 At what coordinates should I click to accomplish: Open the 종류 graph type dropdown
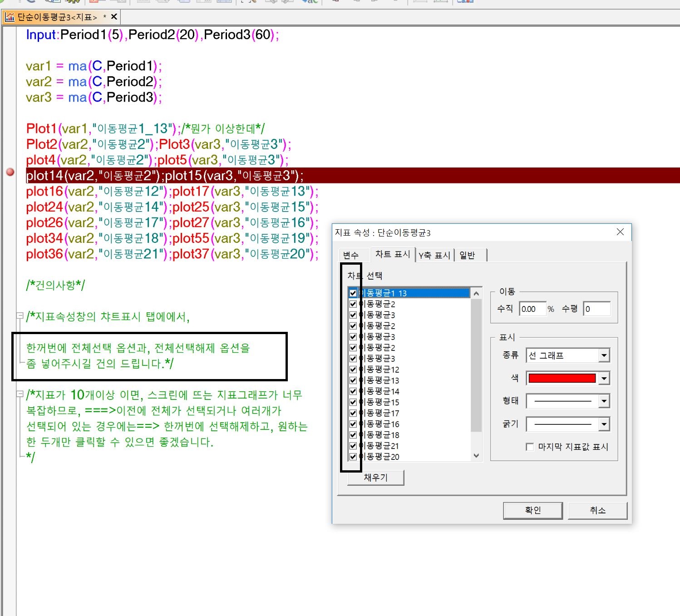pyautogui.click(x=603, y=355)
